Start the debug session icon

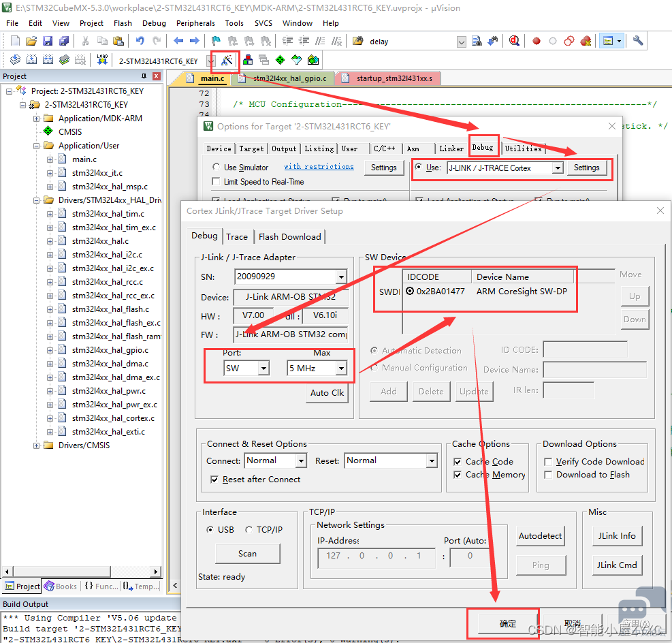click(514, 41)
